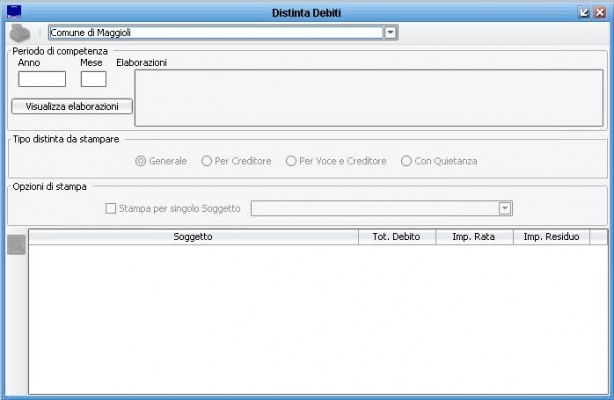Click the Mese input field
Viewport: 614px width, 400px height.
click(94, 79)
